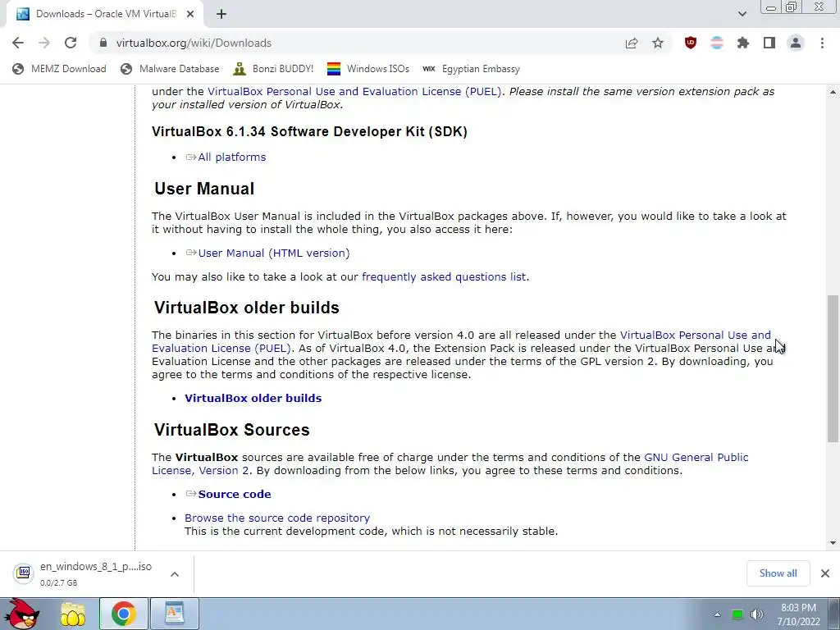The image size is (840, 630).
Task: Reload the VirtualBox Downloads page
Action: [71, 43]
